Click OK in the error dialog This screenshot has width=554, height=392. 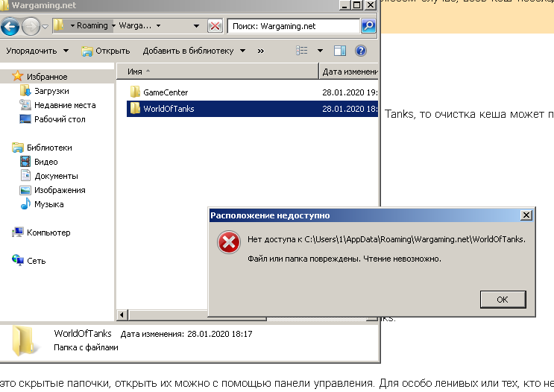coord(503,300)
